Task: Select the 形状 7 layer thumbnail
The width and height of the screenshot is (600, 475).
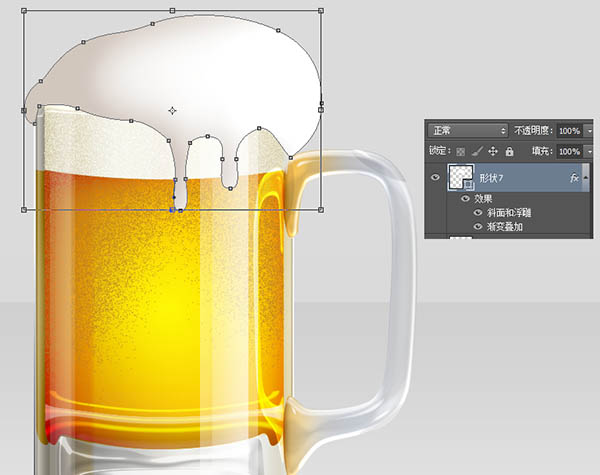Action: point(461,177)
